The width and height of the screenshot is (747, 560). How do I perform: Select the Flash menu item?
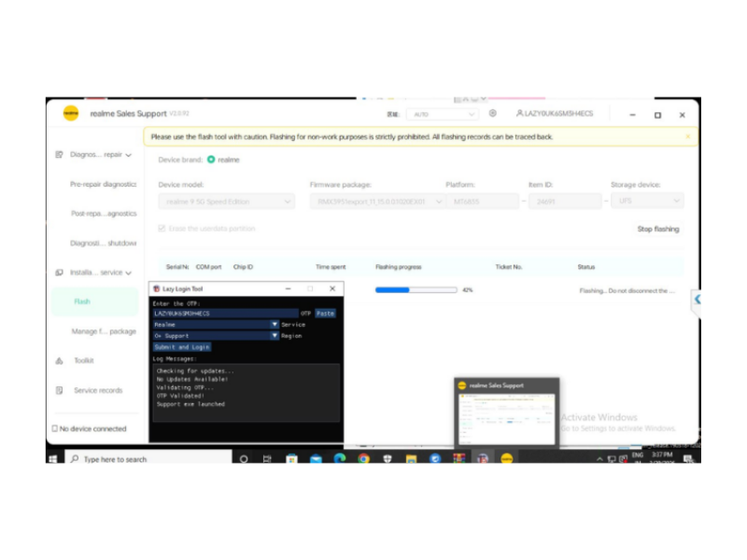point(95,301)
